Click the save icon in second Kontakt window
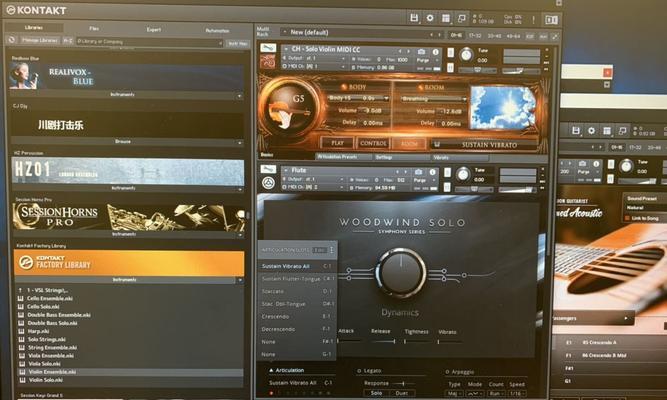Screen dimensions: 667x400 click(x=576, y=130)
